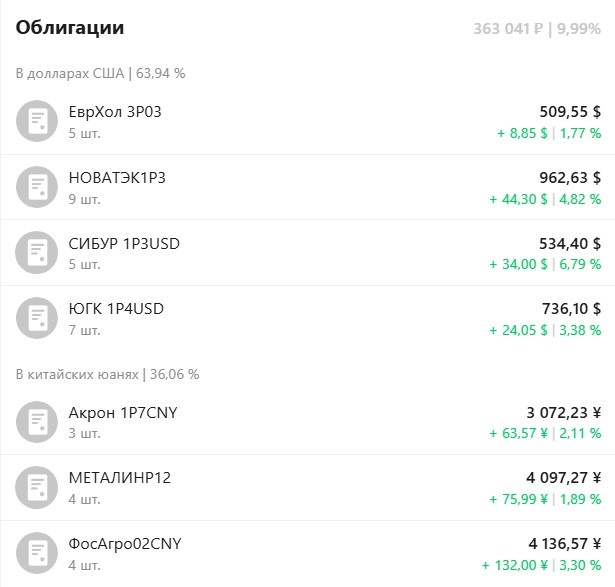Click the СИБУР 1Р3USD bond document icon
The image size is (615, 587).
point(37,253)
